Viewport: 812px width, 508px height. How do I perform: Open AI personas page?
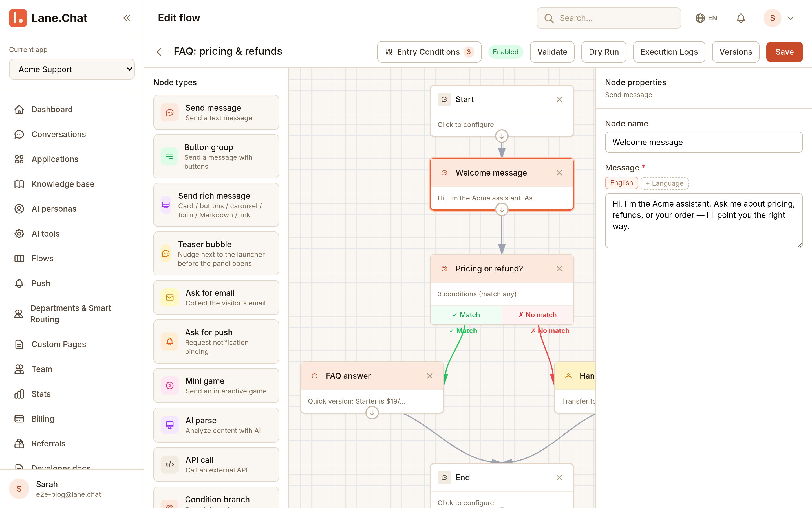point(72,209)
